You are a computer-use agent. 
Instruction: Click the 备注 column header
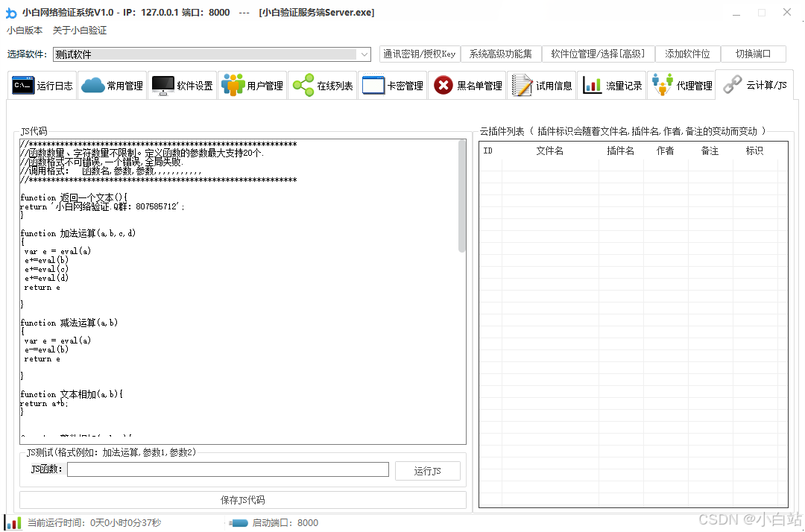(x=710, y=151)
